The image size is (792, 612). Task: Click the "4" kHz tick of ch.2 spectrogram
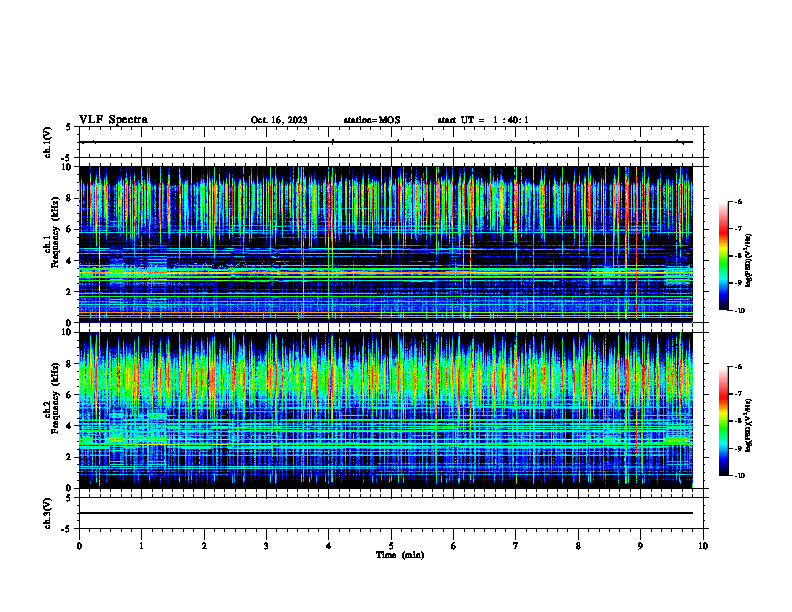pos(70,426)
